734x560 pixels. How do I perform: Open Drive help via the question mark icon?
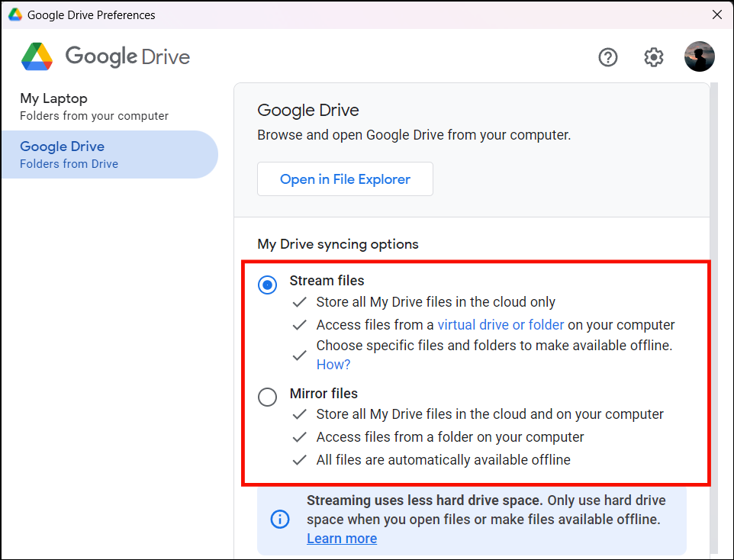[x=608, y=56]
